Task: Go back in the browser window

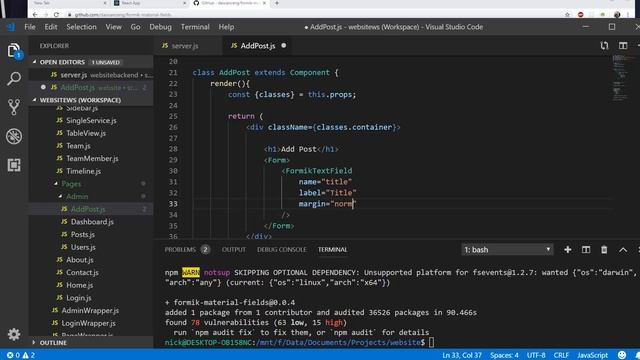Action: tap(35, 15)
